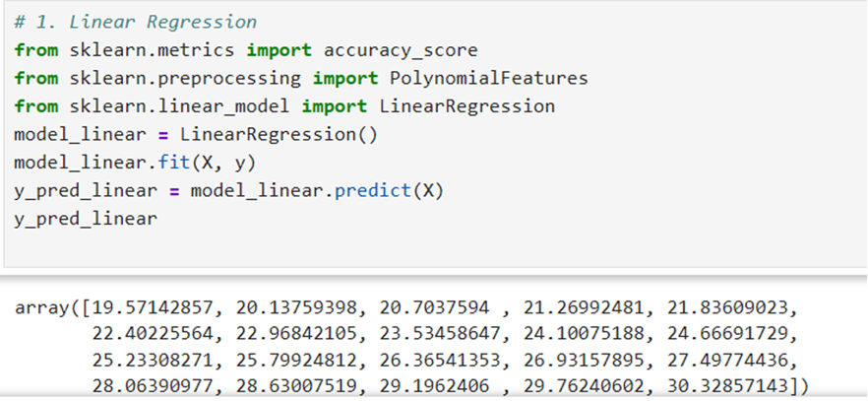This screenshot has height=401, width=868.
Task: Click the last output value 30.32857143
Action: [727, 387]
